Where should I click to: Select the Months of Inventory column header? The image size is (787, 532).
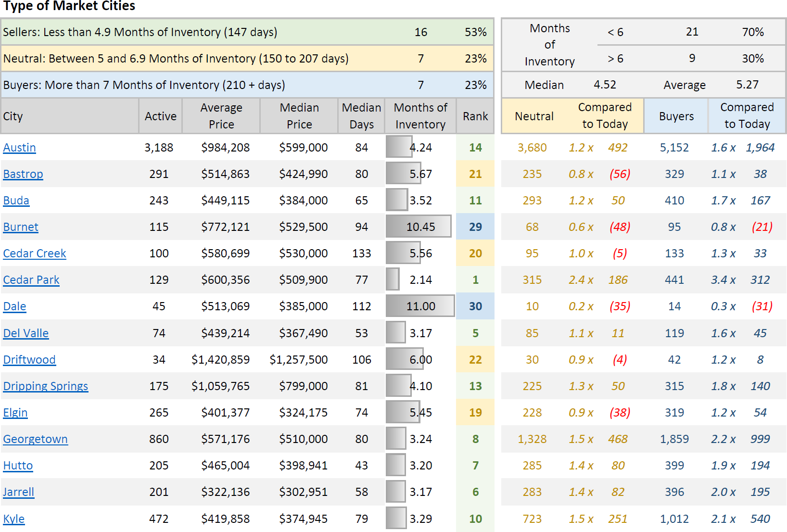(x=420, y=116)
